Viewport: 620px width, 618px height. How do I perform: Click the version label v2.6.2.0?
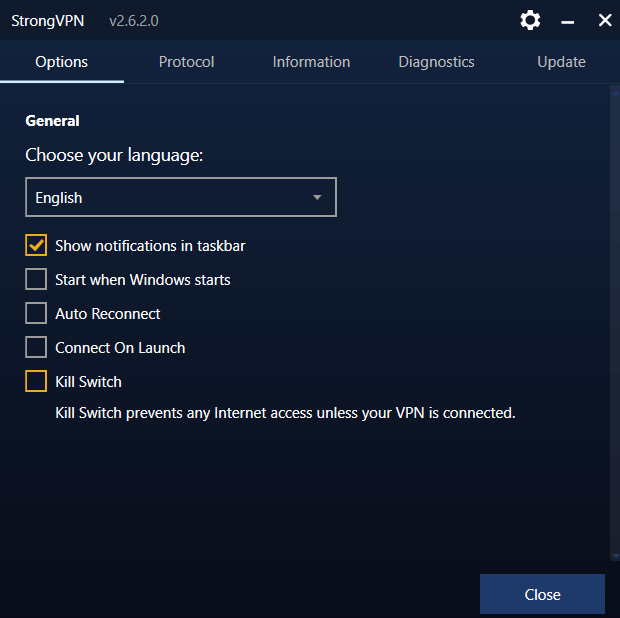134,21
